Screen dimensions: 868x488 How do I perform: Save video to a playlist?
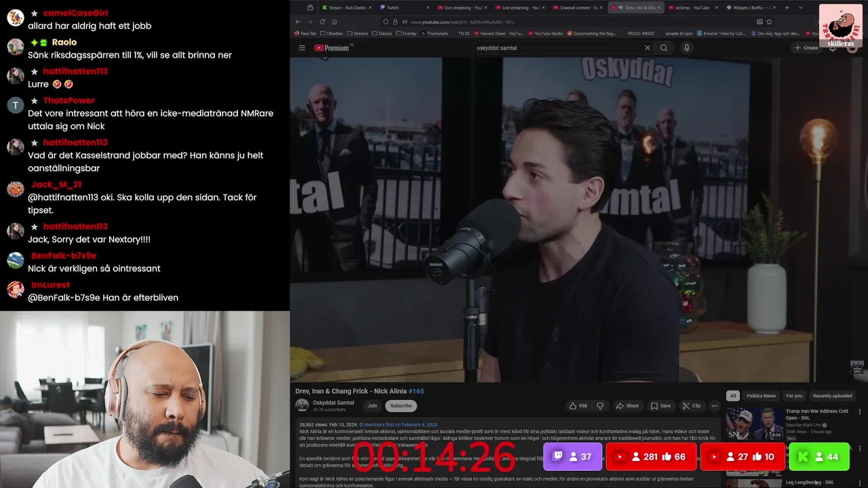(x=660, y=406)
